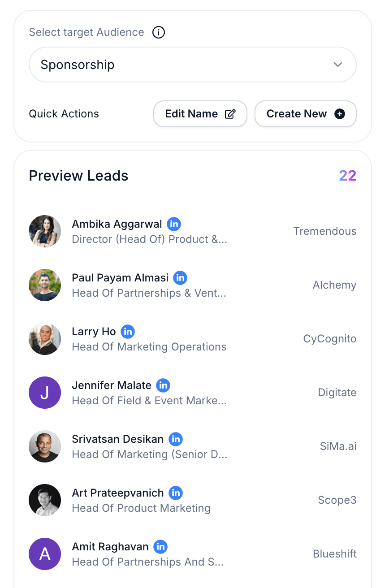Click Paul Payam Almasi's profile photo
Viewport: 389px width, 588px height.
click(45, 285)
